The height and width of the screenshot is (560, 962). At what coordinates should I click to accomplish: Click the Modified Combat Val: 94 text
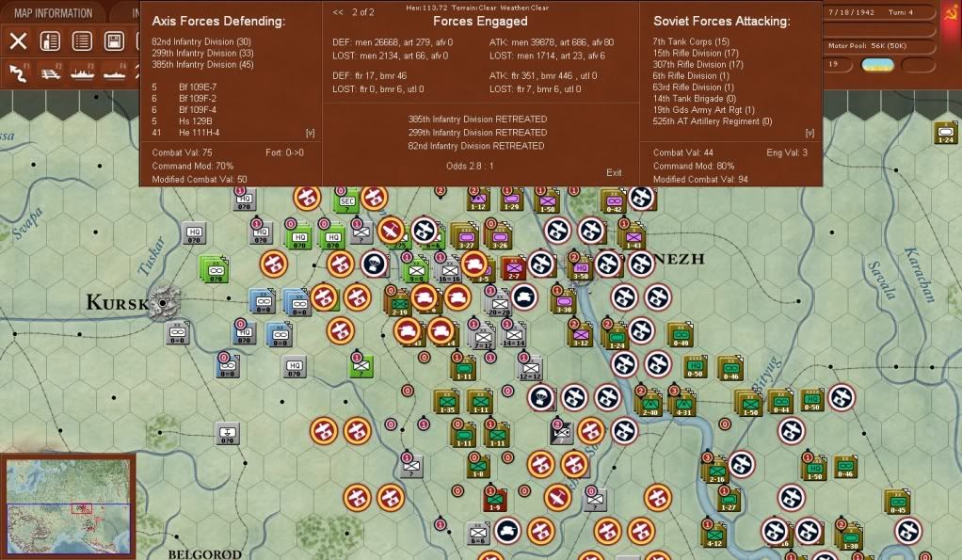point(700,179)
